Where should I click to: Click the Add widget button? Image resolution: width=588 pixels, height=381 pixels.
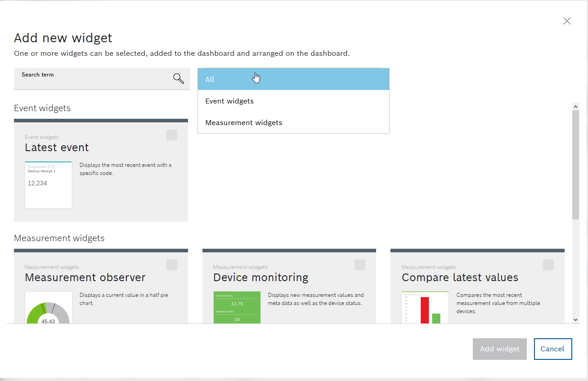point(499,349)
